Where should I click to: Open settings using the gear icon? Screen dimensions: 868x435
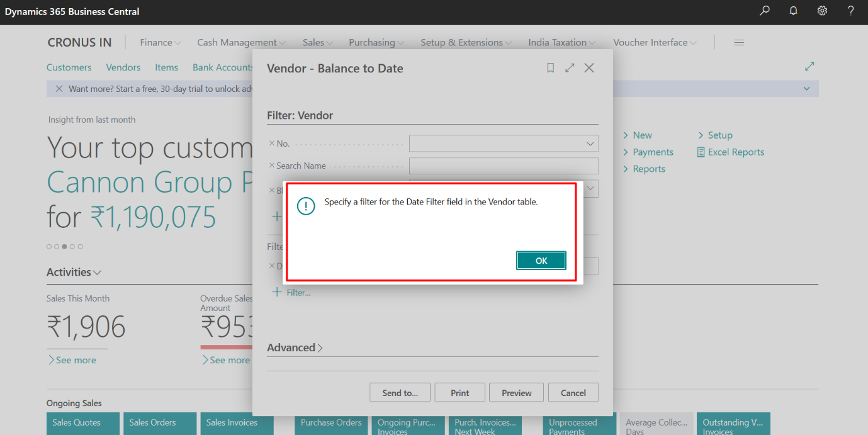pos(822,11)
